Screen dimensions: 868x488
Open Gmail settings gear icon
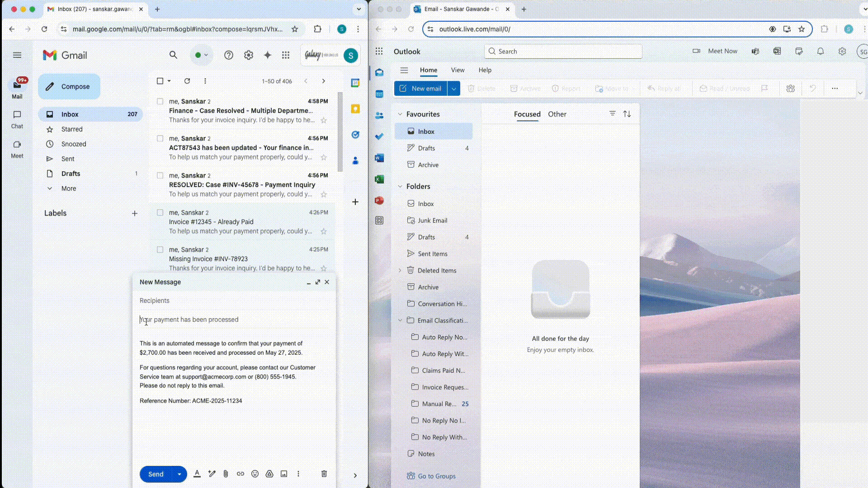click(x=249, y=55)
